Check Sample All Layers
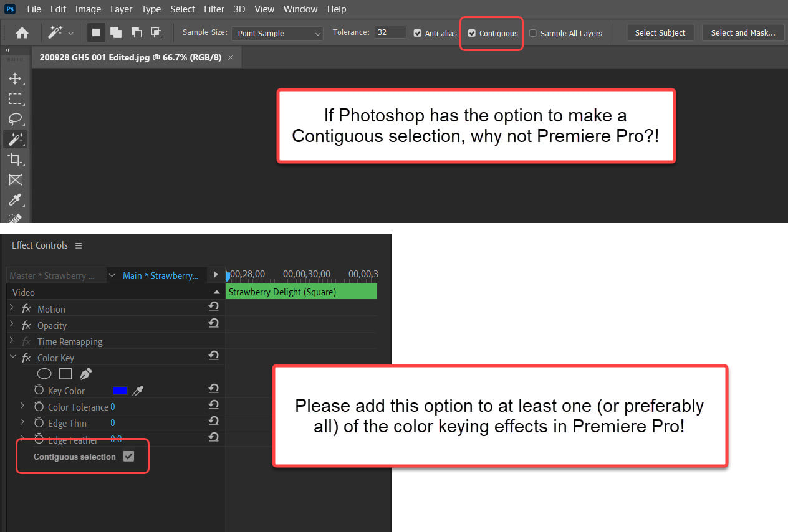The height and width of the screenshot is (532, 788). 533,33
